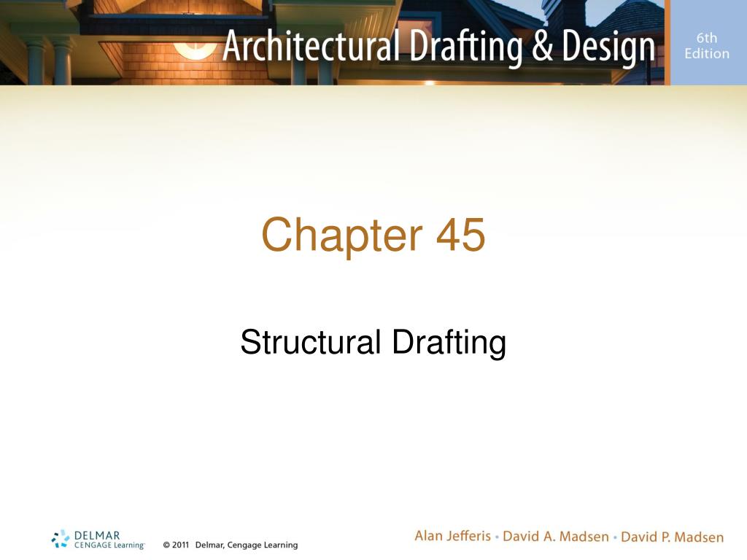The height and width of the screenshot is (560, 747).
Task: Select the 'Structural Drafting' subtitle
Action: (x=373, y=343)
